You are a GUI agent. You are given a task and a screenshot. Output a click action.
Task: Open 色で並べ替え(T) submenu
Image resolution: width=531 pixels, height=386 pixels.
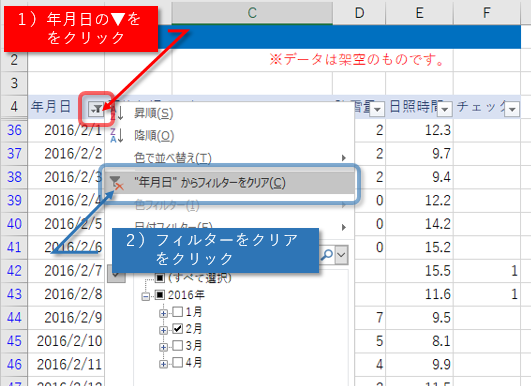click(230, 158)
